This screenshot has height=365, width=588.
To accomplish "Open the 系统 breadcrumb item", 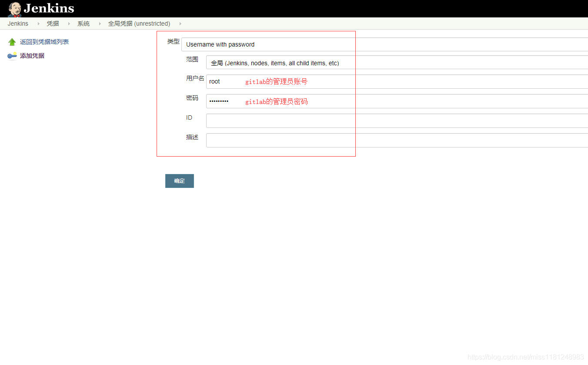I will coord(84,23).
